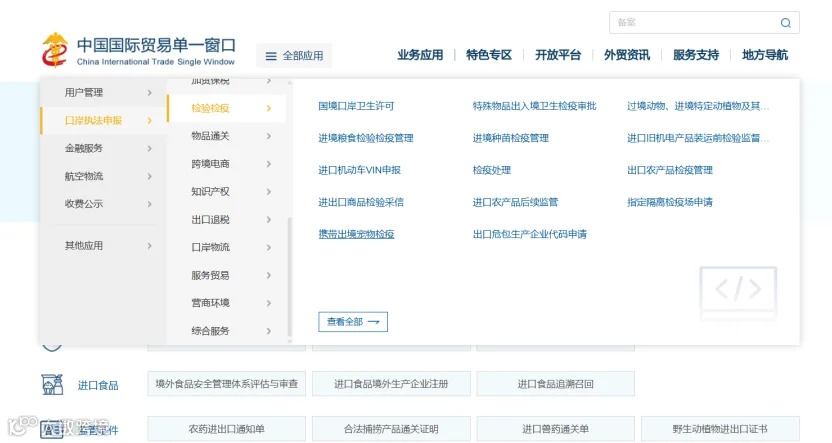
Task: Click the 查看全部 button
Action: (x=353, y=322)
